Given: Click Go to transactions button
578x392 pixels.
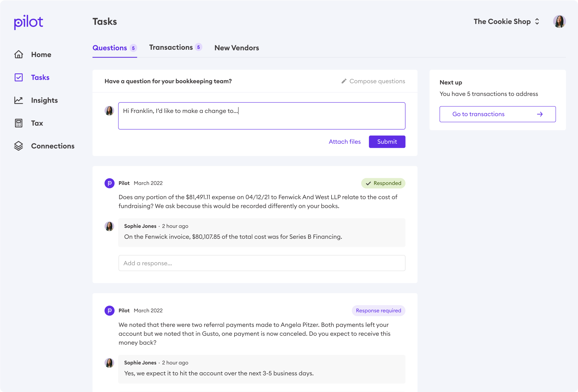Looking at the screenshot, I should pos(498,114).
